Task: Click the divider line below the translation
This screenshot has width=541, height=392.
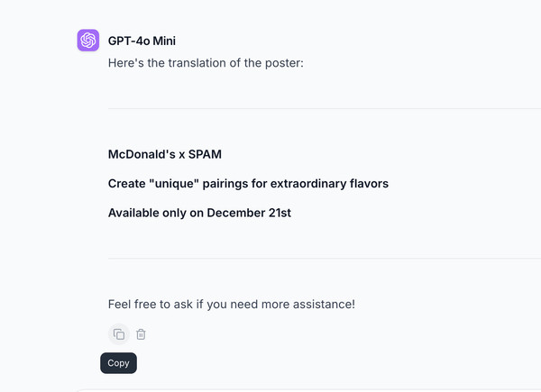Action: [325, 259]
